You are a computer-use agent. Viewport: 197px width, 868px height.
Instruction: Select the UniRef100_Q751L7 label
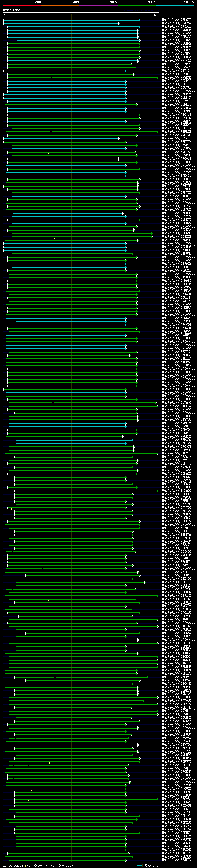tap(177, 460)
